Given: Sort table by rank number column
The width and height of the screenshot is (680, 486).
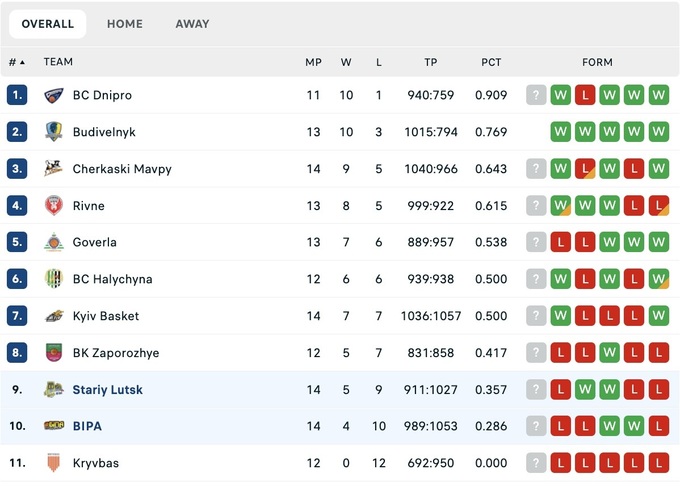Looking at the screenshot, I should click(17, 62).
